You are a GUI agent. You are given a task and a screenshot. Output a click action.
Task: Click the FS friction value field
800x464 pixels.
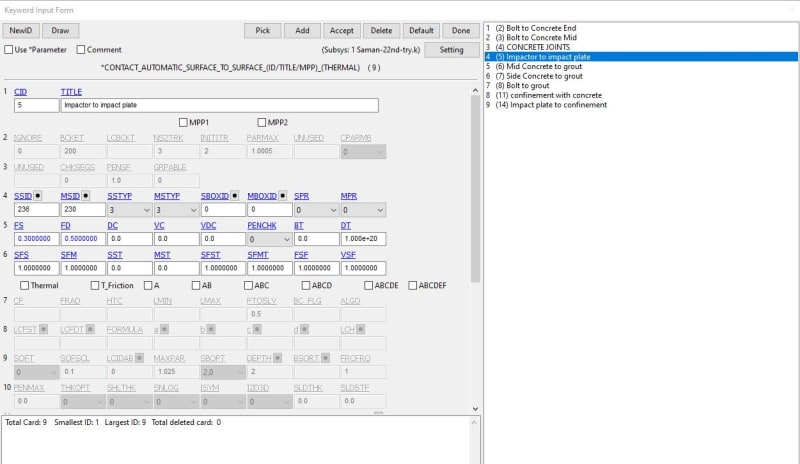pyautogui.click(x=36, y=239)
